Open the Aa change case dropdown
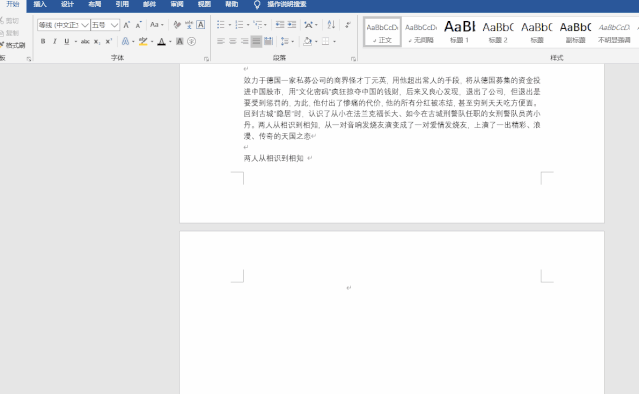This screenshot has width=639, height=394. (156, 25)
